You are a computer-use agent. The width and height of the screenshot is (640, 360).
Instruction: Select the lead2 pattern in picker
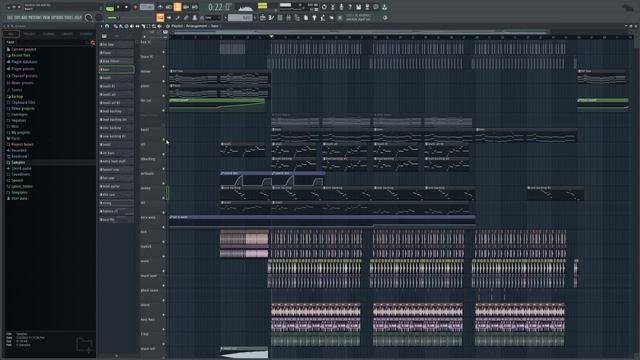[116, 144]
